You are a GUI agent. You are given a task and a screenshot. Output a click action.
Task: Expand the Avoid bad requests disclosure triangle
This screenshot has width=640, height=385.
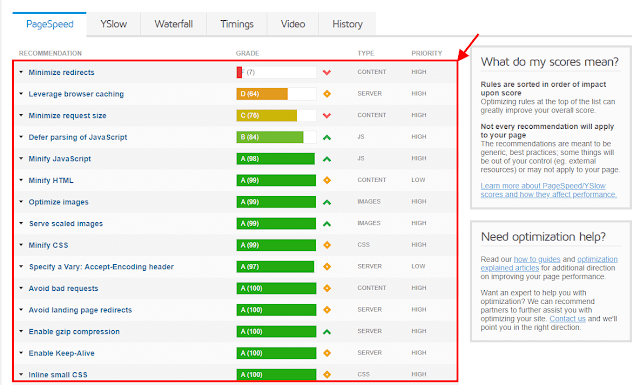(21, 288)
